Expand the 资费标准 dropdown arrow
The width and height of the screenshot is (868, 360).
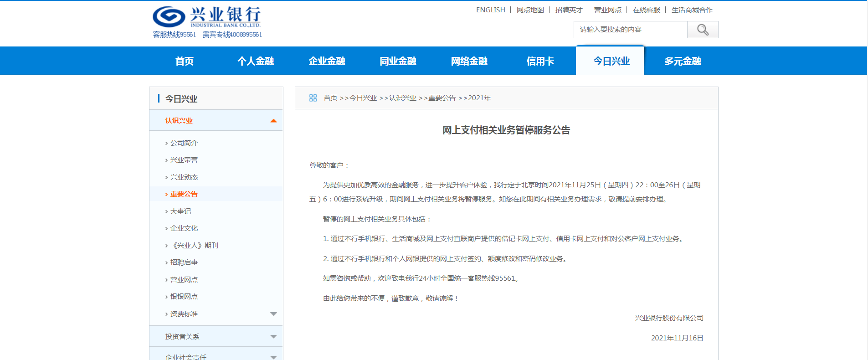[273, 314]
